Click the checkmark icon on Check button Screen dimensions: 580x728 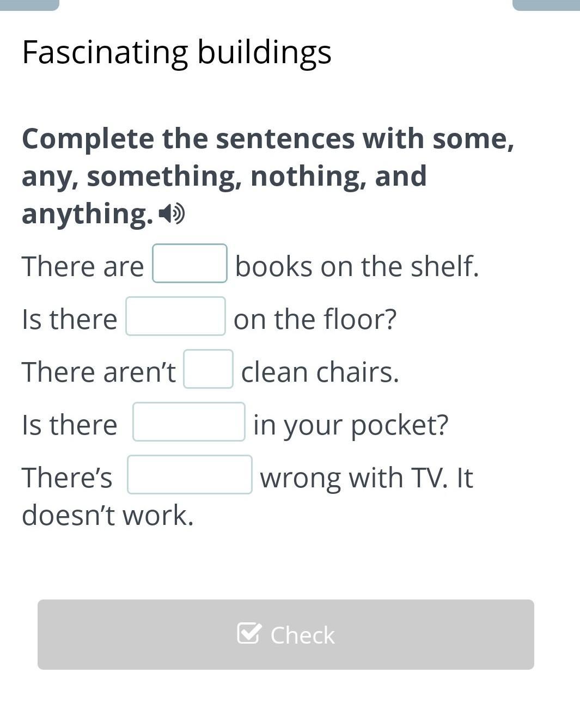click(x=249, y=633)
